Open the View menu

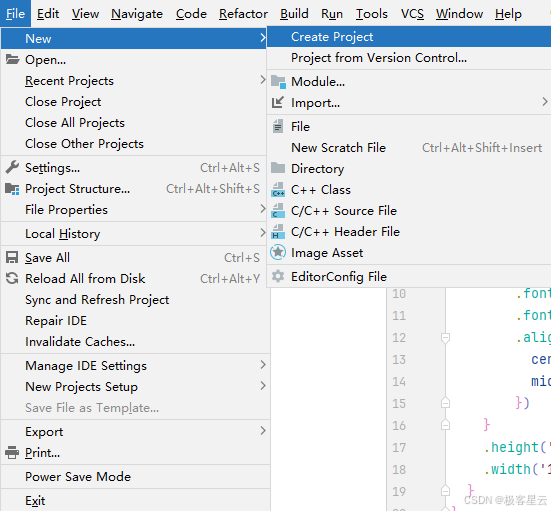85,14
